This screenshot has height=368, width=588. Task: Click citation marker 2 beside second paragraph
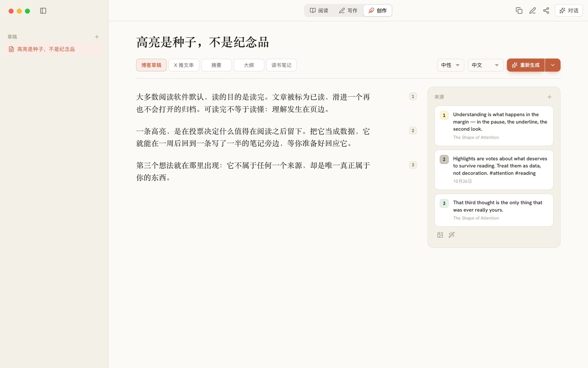coord(413,131)
